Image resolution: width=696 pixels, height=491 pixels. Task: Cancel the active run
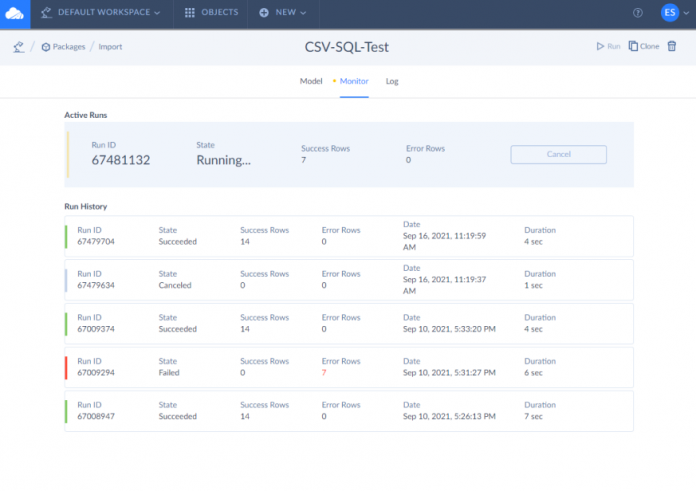pos(558,154)
